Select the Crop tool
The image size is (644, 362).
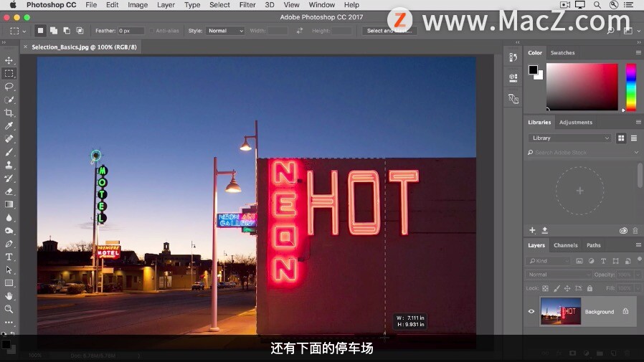[9, 113]
